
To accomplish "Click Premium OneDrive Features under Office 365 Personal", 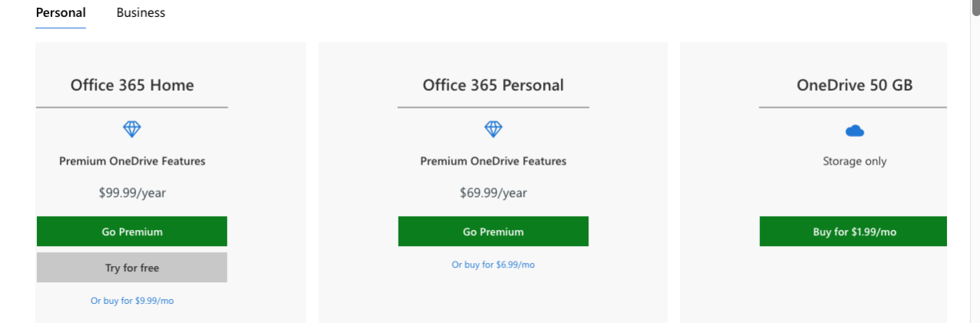I will [x=493, y=161].
